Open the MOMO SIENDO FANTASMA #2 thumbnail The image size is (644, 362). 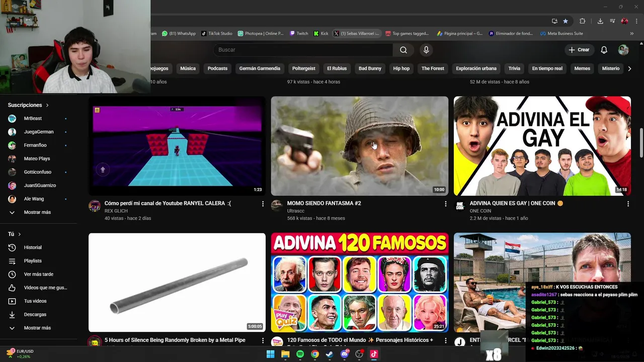coord(360,146)
